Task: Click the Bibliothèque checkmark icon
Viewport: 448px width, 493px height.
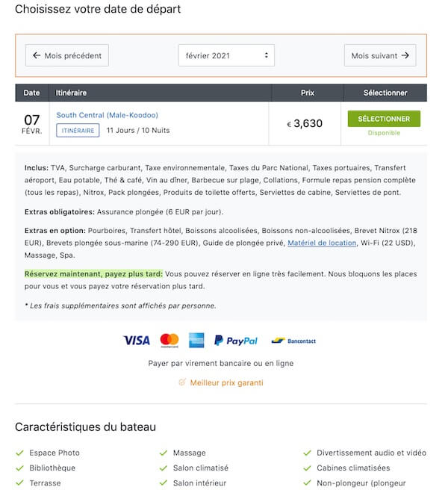Action: click(19, 468)
